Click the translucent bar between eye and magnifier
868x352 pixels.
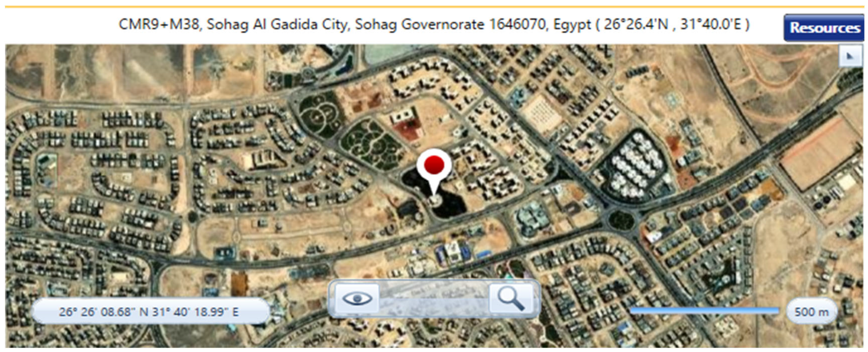pyautogui.click(x=434, y=299)
